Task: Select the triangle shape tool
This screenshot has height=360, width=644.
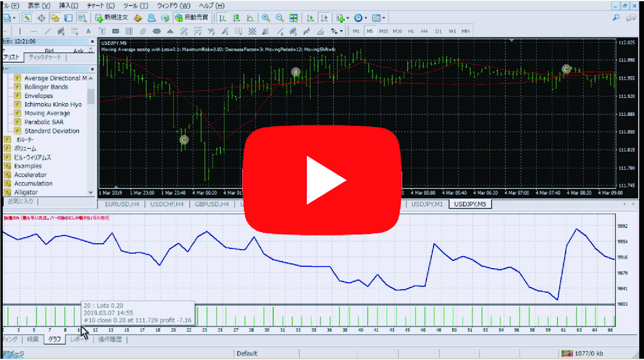Action: (x=170, y=31)
